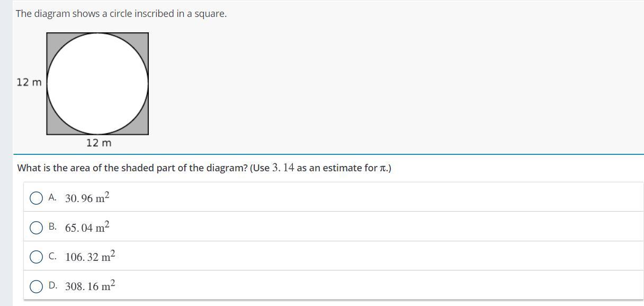The height and width of the screenshot is (306, 644).
Task: Click the answer text 30.96 m²
Action: [x=87, y=198]
